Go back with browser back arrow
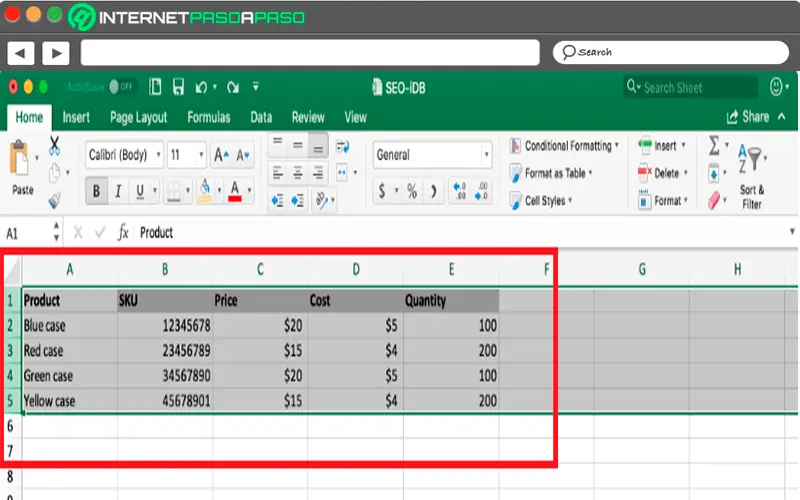The height and width of the screenshot is (500, 800). pos(20,53)
